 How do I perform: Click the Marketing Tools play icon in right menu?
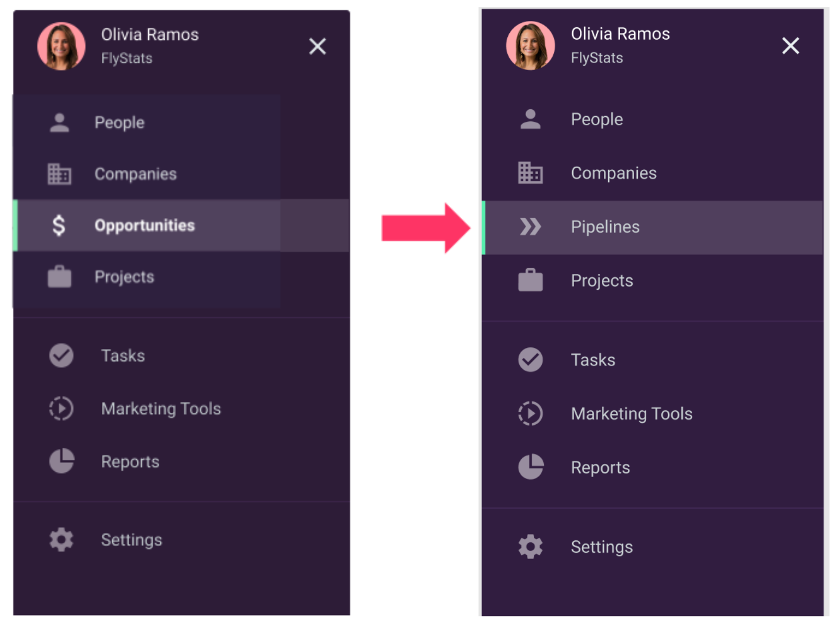pyautogui.click(x=530, y=413)
